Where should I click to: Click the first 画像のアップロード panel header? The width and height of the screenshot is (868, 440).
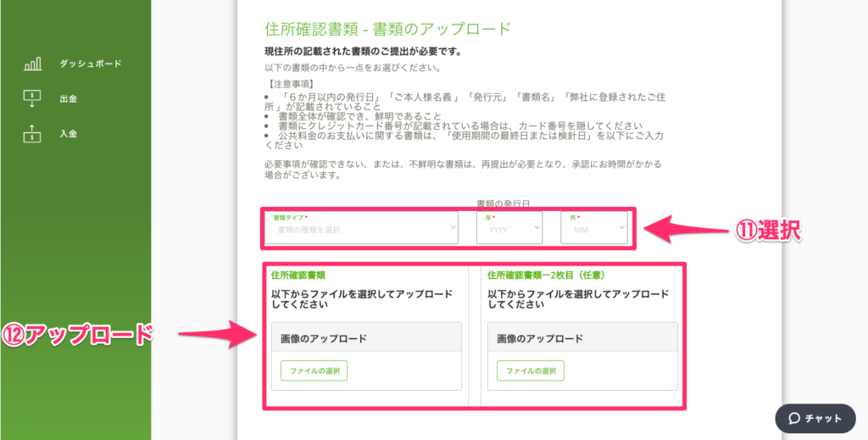tap(366, 338)
